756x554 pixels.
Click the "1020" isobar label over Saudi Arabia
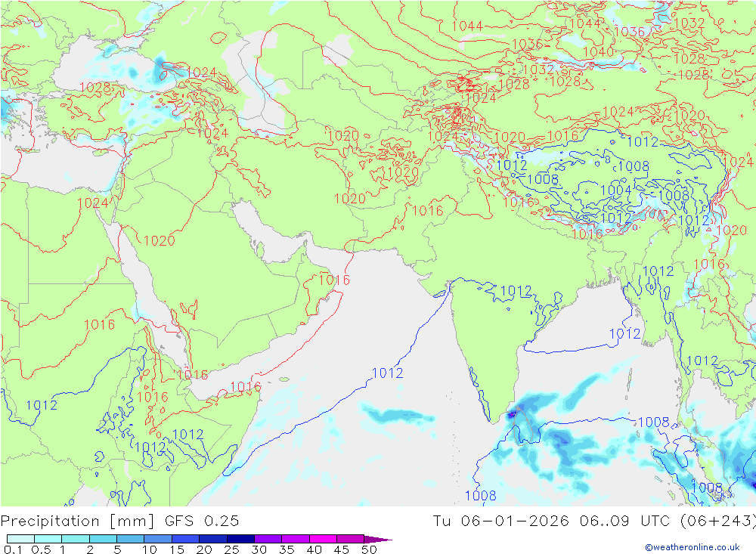point(159,240)
